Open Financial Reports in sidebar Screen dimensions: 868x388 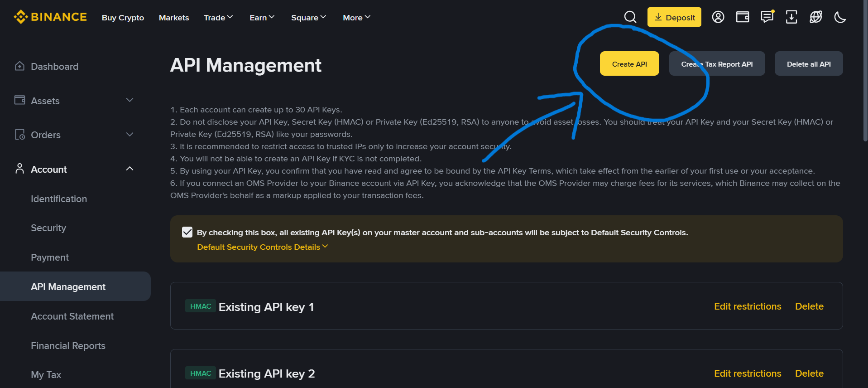point(68,346)
